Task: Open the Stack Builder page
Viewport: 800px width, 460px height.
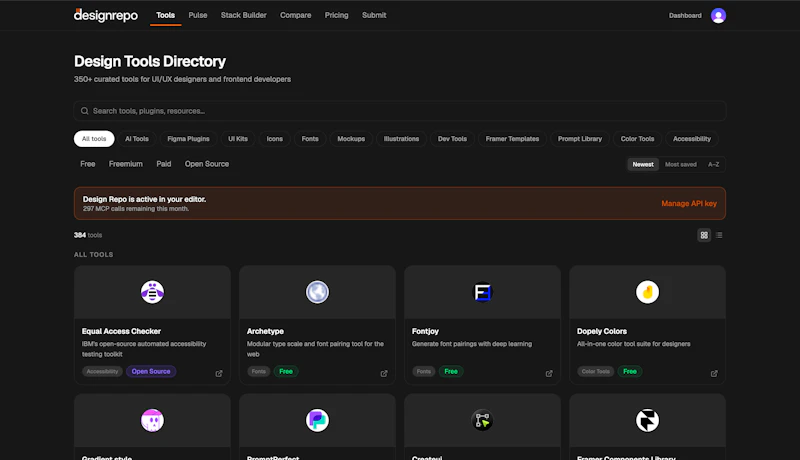Action: coord(243,15)
